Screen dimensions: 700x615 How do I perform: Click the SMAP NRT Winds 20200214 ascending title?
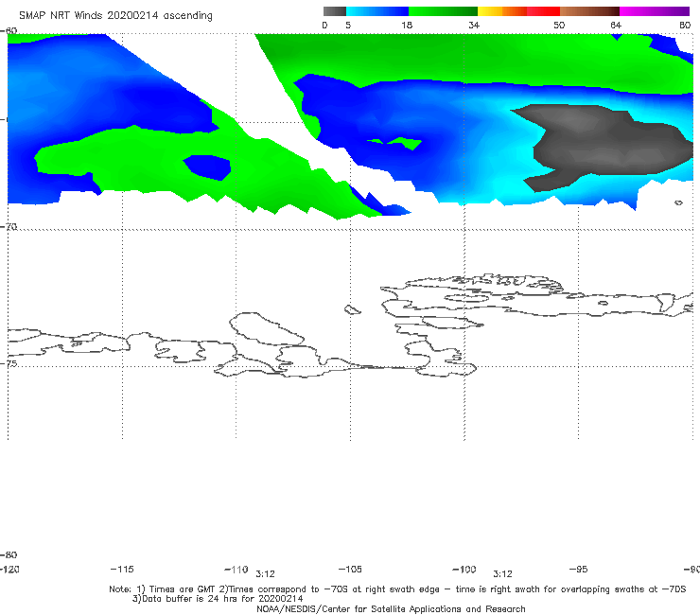tap(115, 15)
